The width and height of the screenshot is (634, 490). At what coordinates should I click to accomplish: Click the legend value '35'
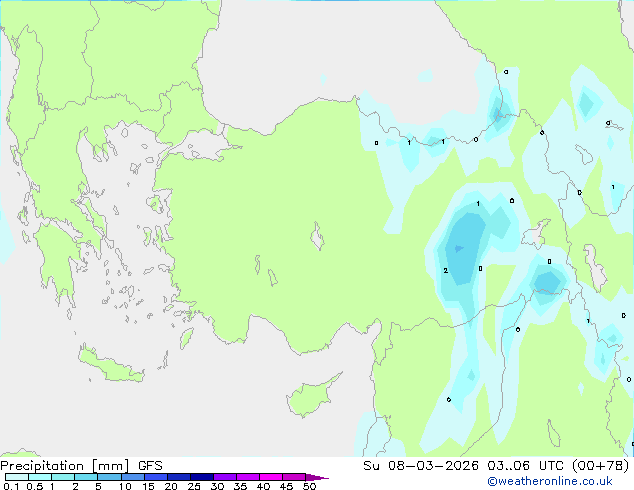point(240,486)
